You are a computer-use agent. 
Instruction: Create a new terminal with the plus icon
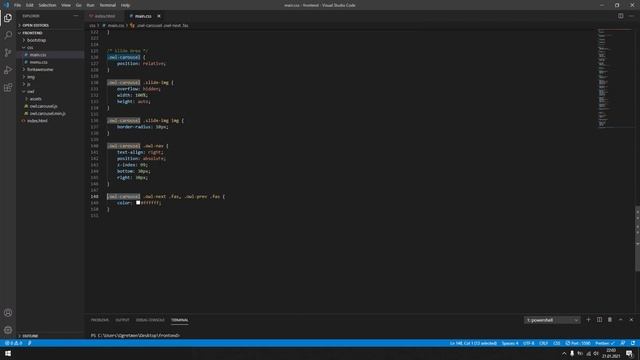point(588,320)
